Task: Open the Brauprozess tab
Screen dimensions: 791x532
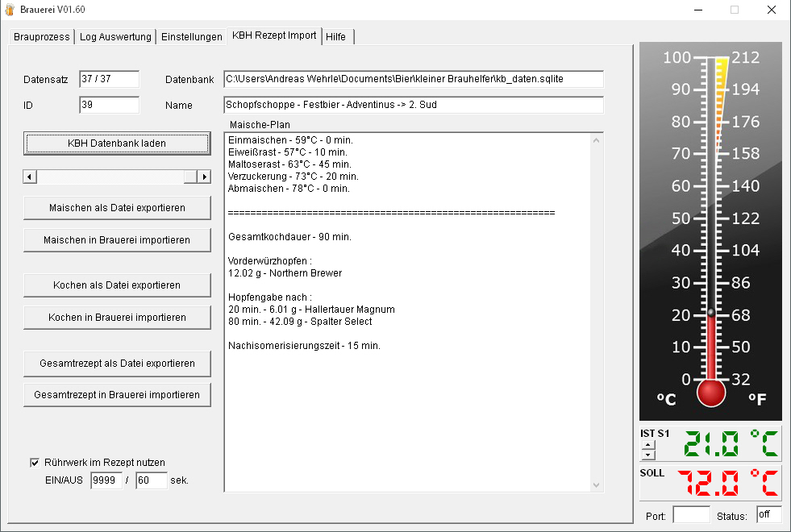Action: pyautogui.click(x=42, y=37)
